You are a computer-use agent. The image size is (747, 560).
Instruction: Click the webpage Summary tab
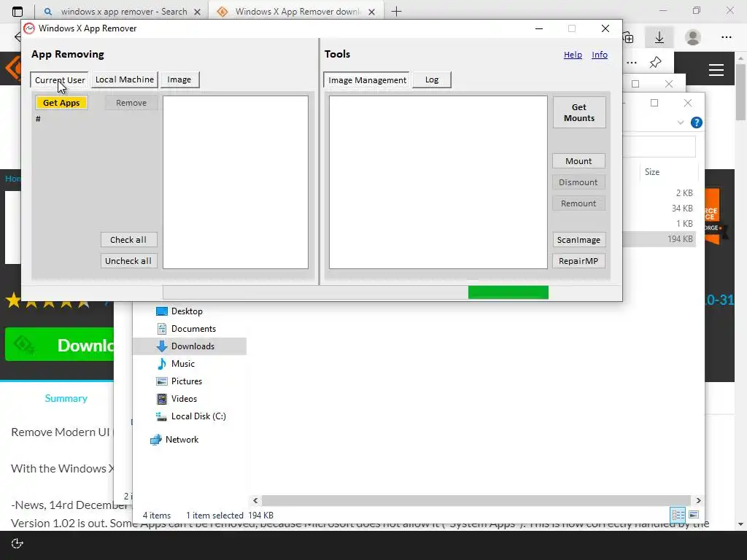(66, 399)
